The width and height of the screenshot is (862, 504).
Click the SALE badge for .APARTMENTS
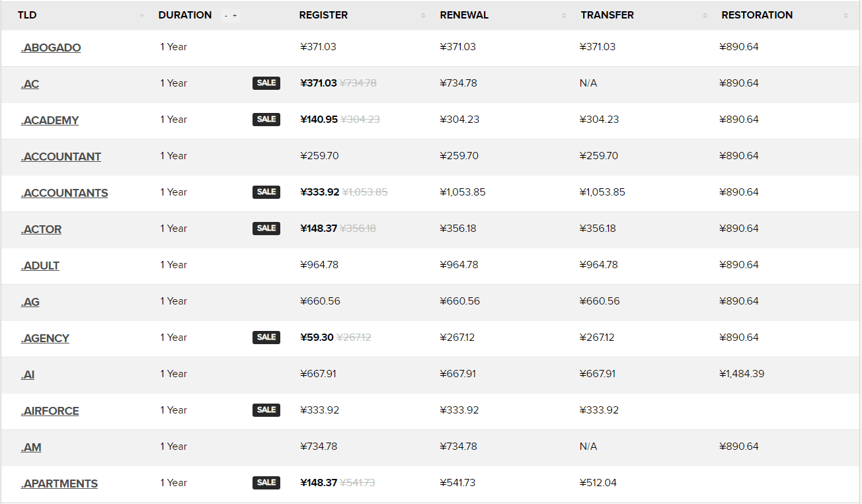coord(266,483)
